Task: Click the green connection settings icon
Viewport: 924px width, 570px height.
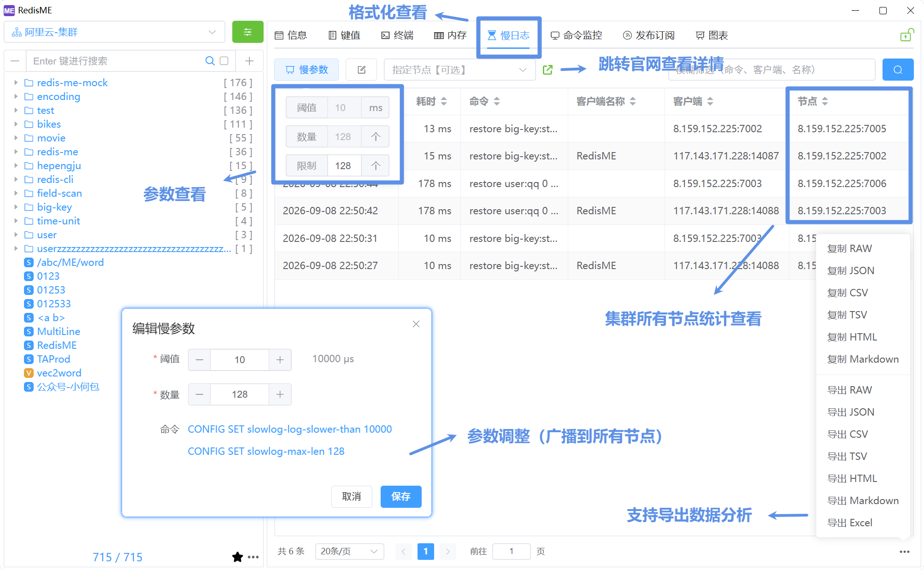Action: [247, 32]
